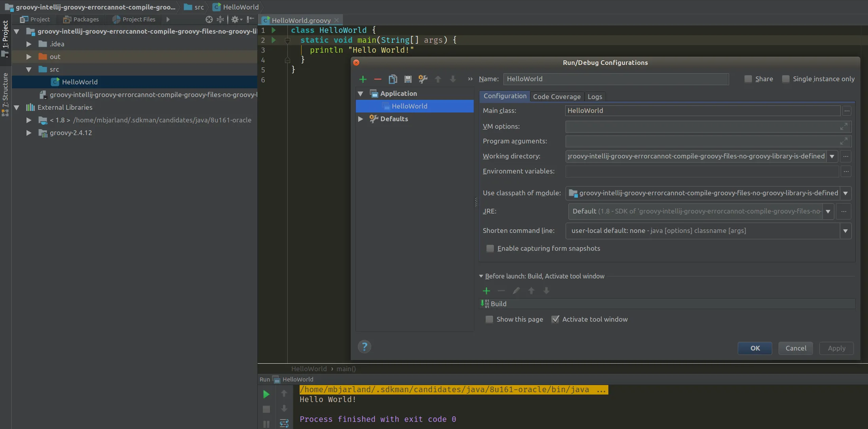Add before-launch task with green plus
868x429 pixels.
[486, 291]
